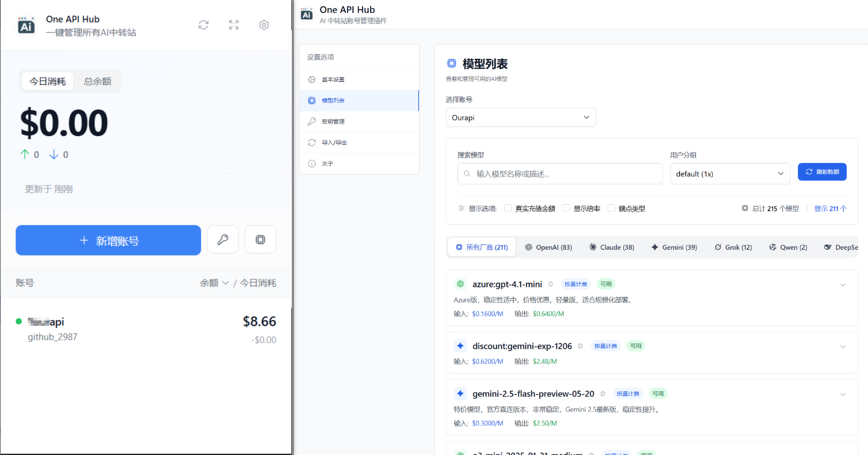Enable the 真实充值金额 checkbox
Image resolution: width=868 pixels, height=455 pixels.
click(508, 208)
